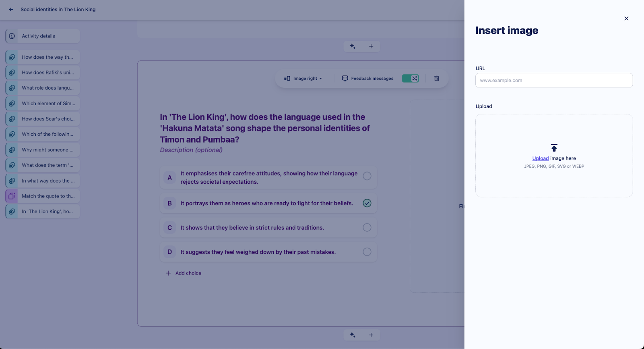Image resolution: width=644 pixels, height=349 pixels.
Task: Open Activity details info icon
Action: (12, 36)
